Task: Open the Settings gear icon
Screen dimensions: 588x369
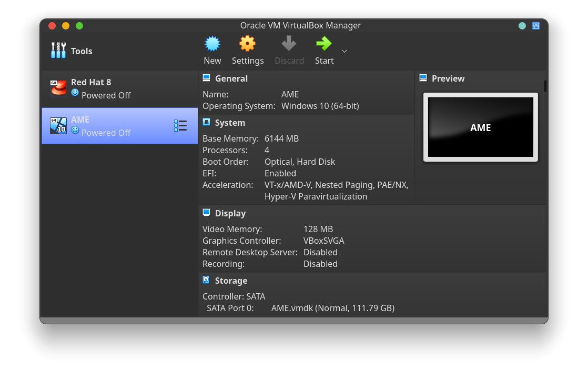Action: (x=248, y=44)
